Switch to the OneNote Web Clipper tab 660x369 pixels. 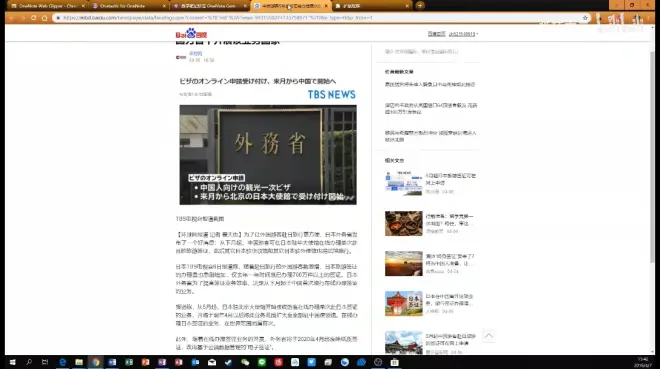46,6
